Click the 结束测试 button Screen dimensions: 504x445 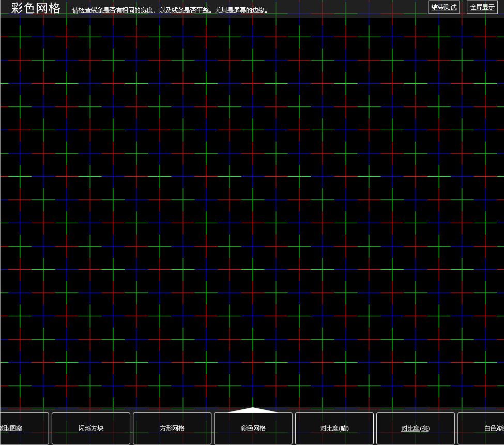coord(444,7)
